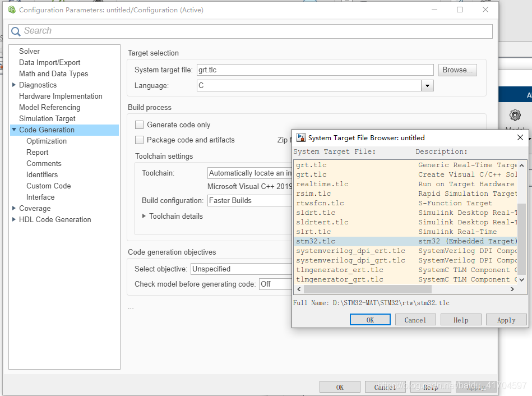
Task: Expand the HDL Code Generation node
Action: [14, 219]
